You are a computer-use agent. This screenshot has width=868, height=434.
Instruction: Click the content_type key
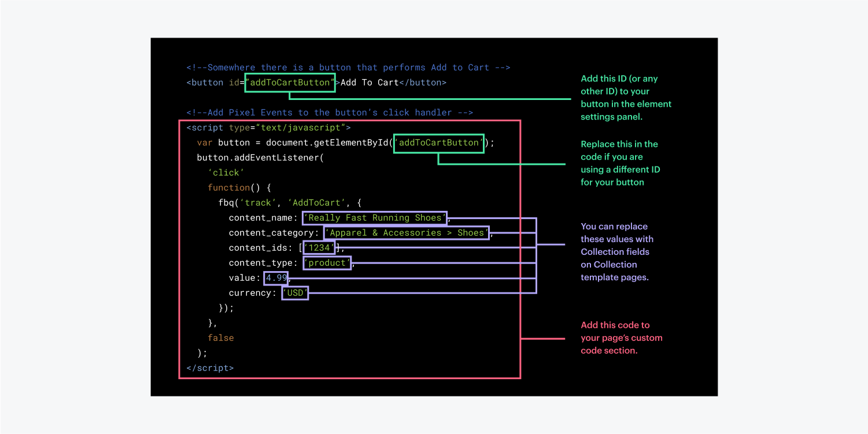click(x=263, y=263)
